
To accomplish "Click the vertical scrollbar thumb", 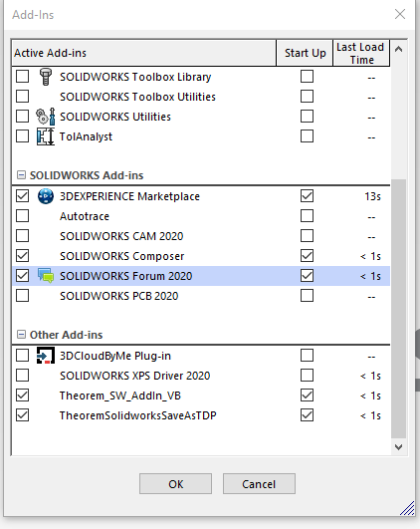I will [398, 309].
